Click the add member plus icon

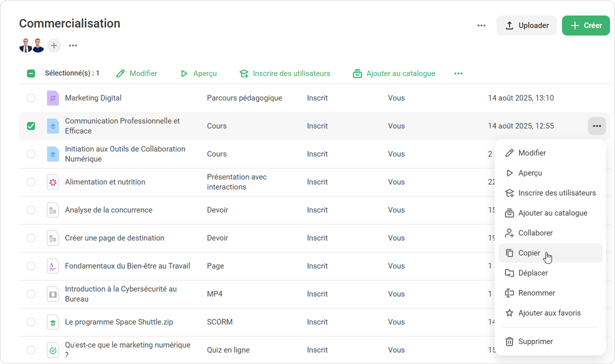click(54, 45)
